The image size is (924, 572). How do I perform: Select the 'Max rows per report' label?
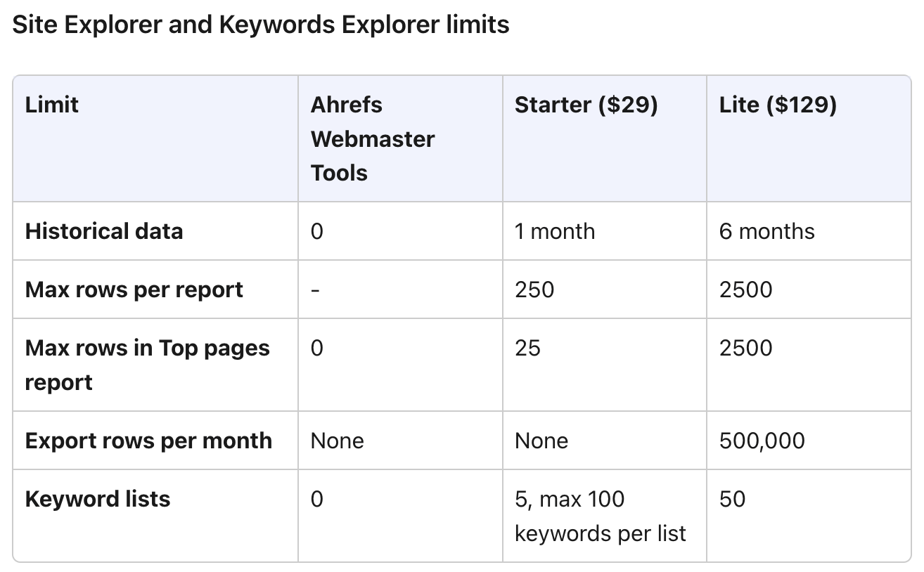pyautogui.click(x=134, y=290)
